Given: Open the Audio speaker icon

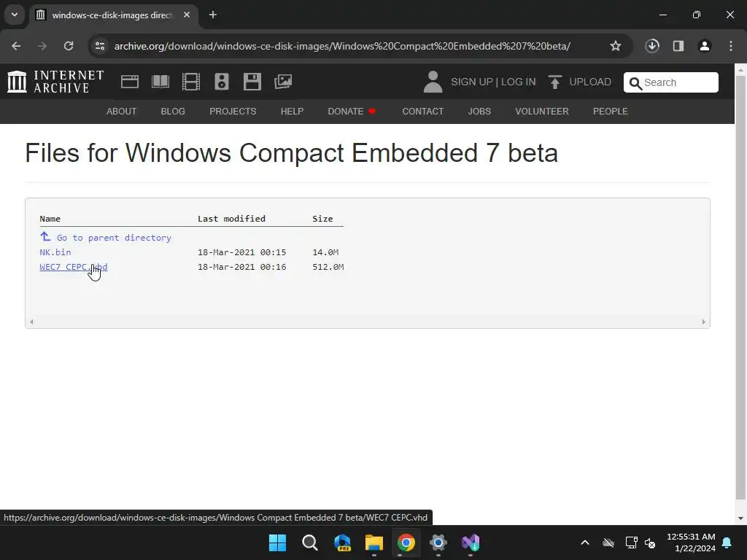Looking at the screenshot, I should tap(222, 82).
